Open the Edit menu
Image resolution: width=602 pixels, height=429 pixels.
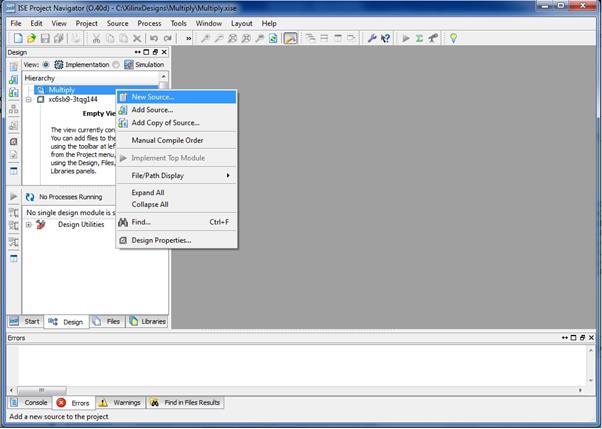(36, 23)
